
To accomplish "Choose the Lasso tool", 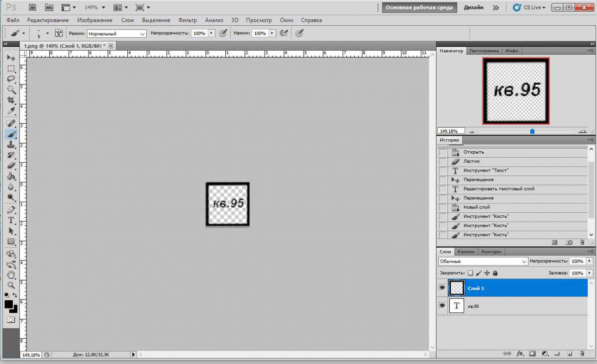I will (11, 79).
